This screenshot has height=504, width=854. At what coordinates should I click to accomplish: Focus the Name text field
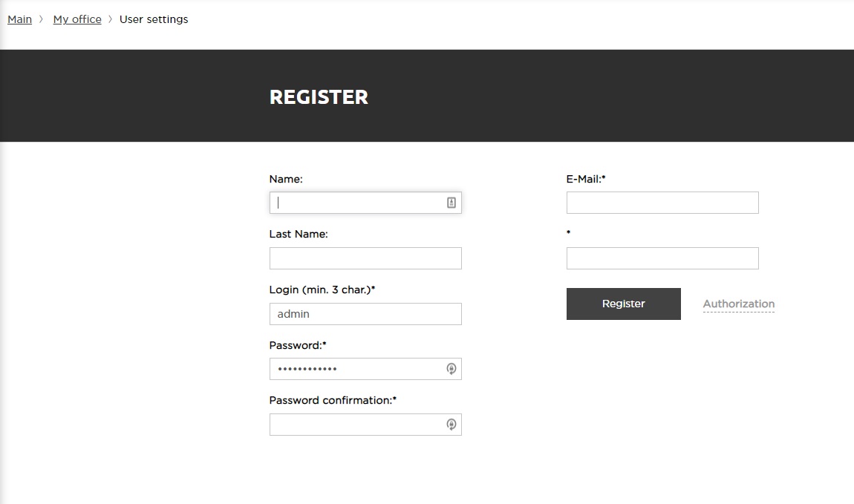click(356, 203)
